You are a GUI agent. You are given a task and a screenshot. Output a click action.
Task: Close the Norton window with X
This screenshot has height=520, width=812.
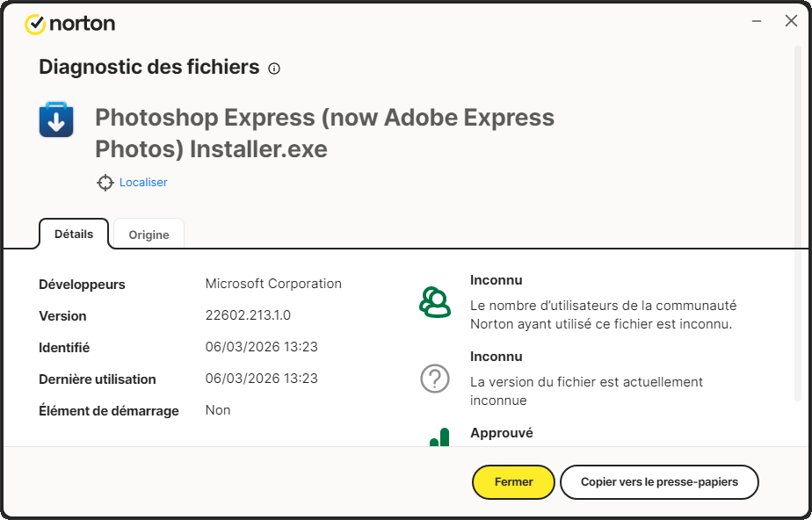[x=791, y=21]
